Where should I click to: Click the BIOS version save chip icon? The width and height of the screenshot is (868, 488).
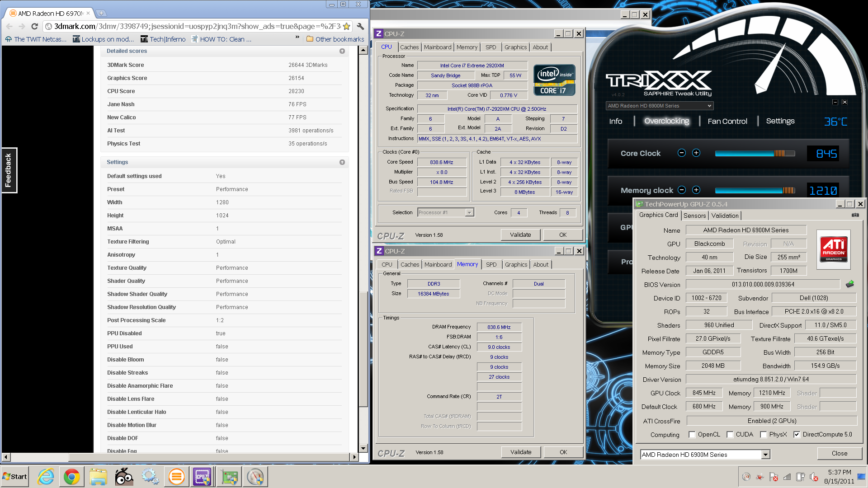pos(850,284)
